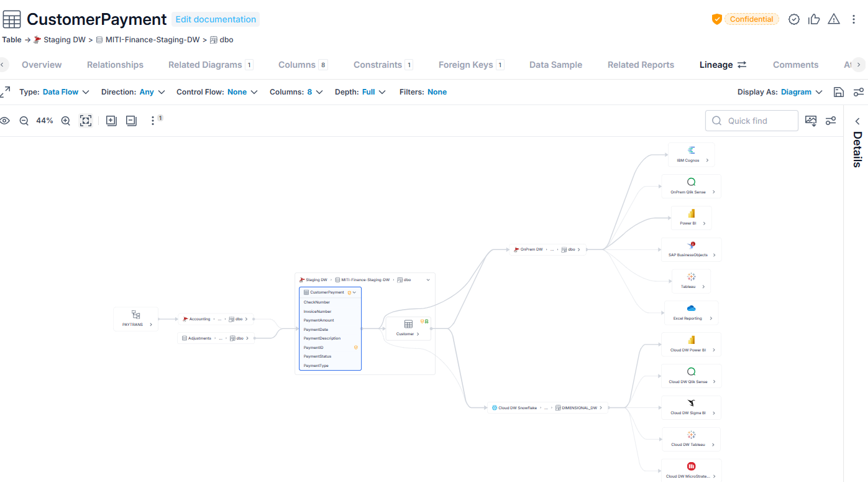The image size is (868, 482).
Task: Expand all nodes plus icon
Action: tap(111, 121)
